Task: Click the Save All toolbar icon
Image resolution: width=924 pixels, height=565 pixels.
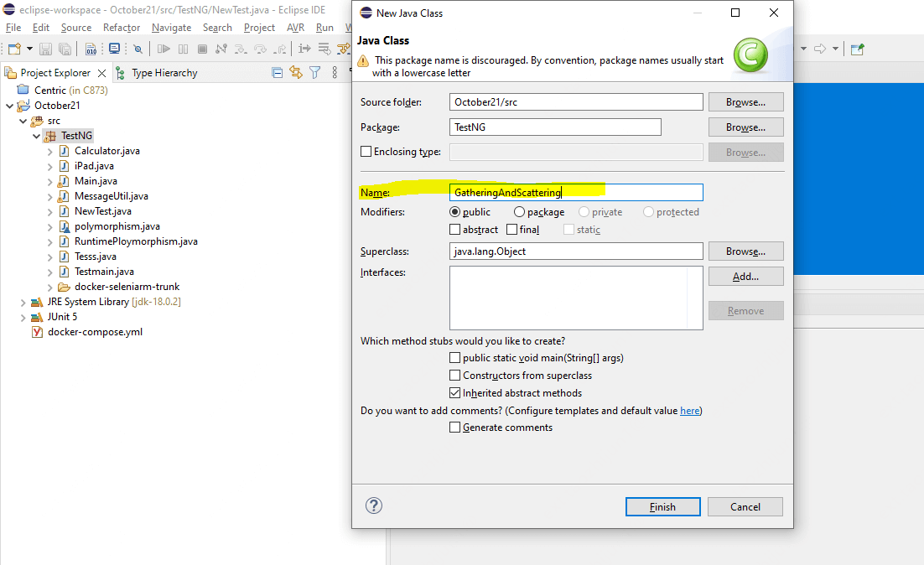Action: (65, 49)
